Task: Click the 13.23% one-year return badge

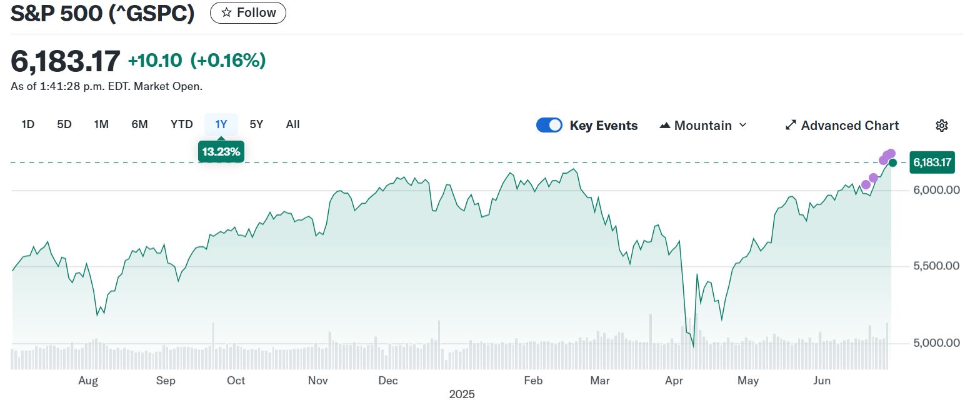Action: (221, 152)
